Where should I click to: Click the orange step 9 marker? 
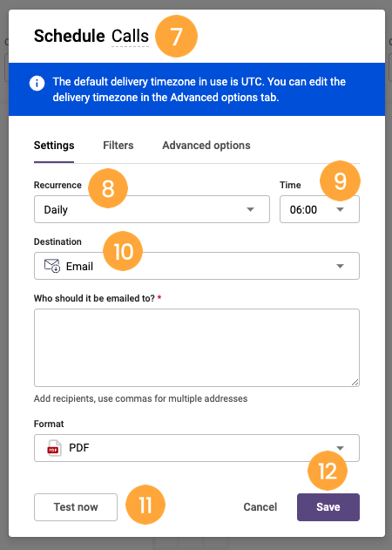(340, 181)
